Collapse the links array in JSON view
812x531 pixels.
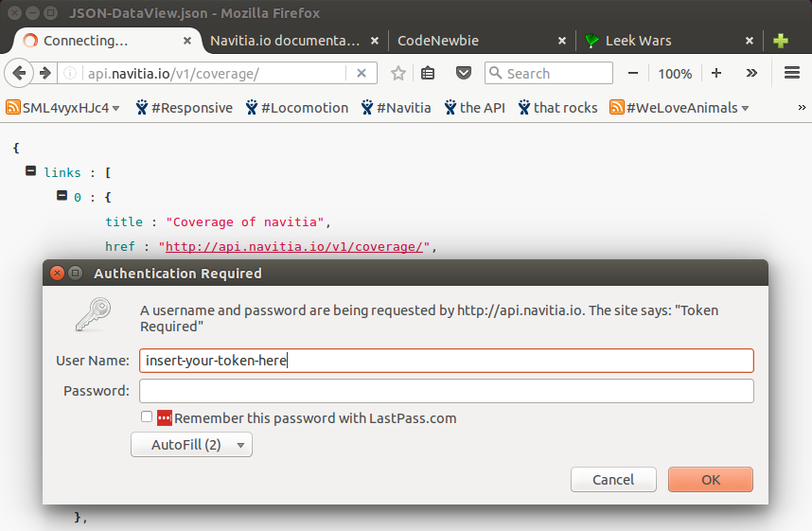pos(31,171)
